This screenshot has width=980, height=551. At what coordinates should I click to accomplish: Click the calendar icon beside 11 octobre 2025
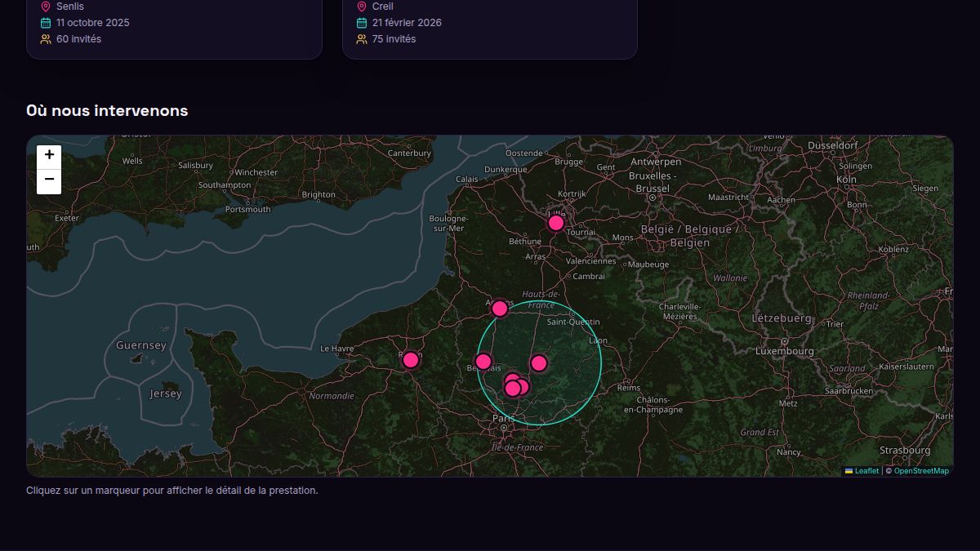point(46,23)
